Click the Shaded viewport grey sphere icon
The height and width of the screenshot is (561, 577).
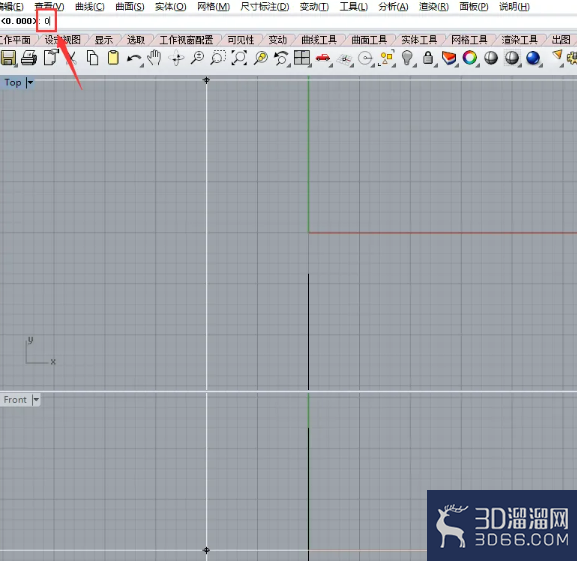[491, 58]
